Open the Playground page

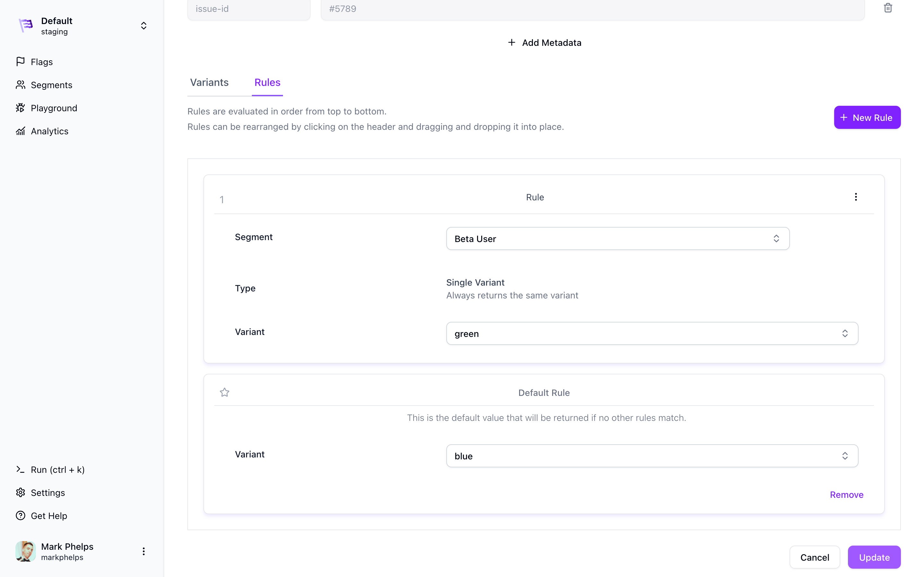(54, 108)
